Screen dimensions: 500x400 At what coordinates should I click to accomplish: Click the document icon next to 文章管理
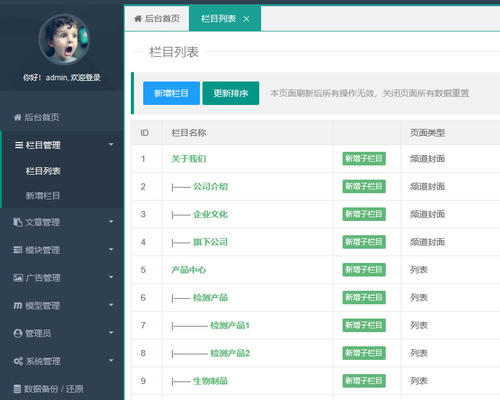[x=18, y=222]
